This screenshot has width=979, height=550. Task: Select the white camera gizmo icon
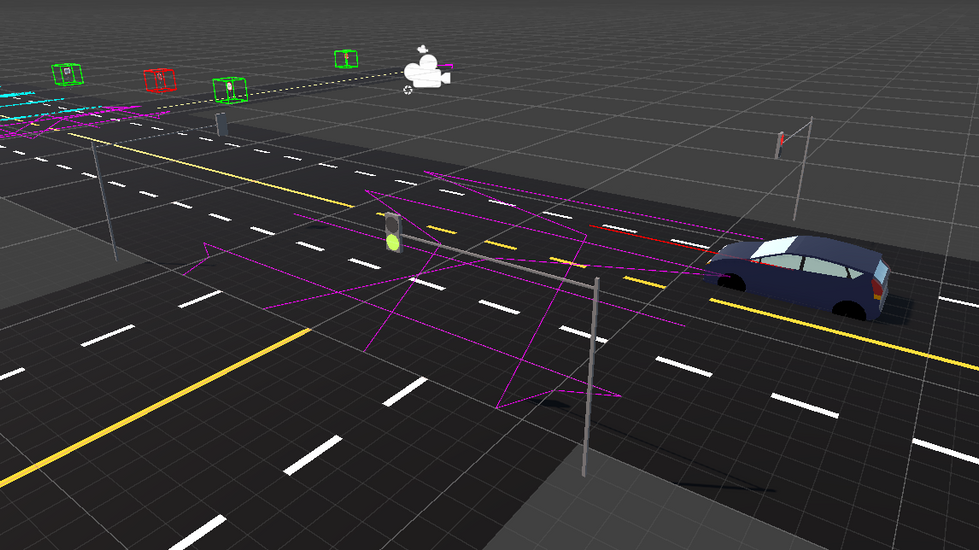(428, 71)
